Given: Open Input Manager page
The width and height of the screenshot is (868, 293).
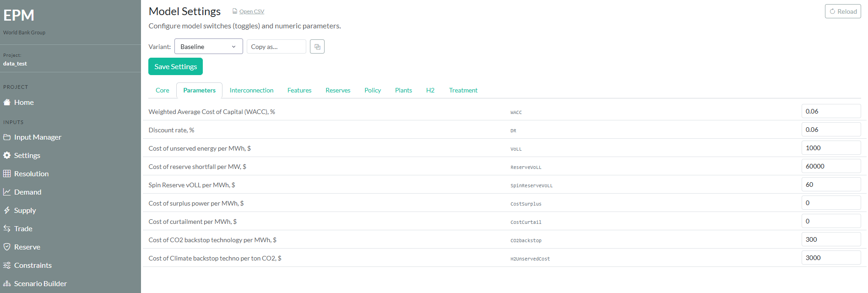Looking at the screenshot, I should point(38,137).
